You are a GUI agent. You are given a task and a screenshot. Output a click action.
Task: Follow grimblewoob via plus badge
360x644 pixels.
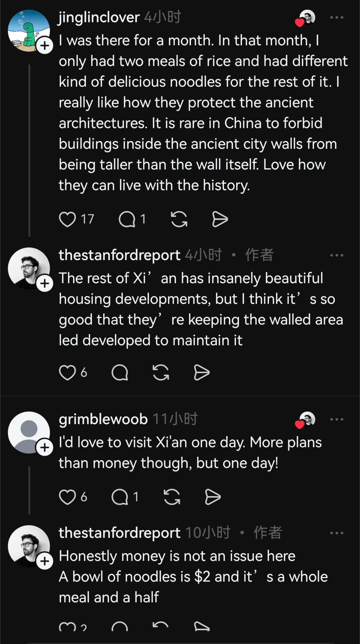click(45, 447)
